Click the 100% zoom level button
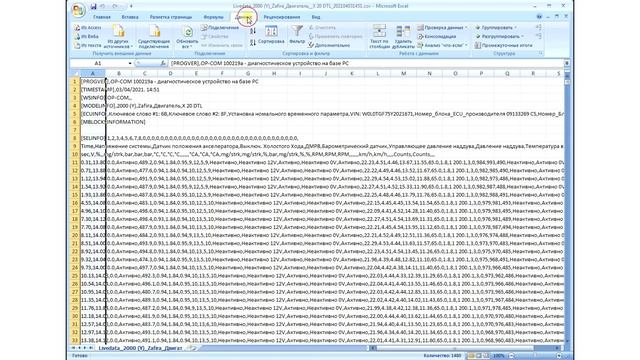This screenshot has height=360, width=640. 498,356
